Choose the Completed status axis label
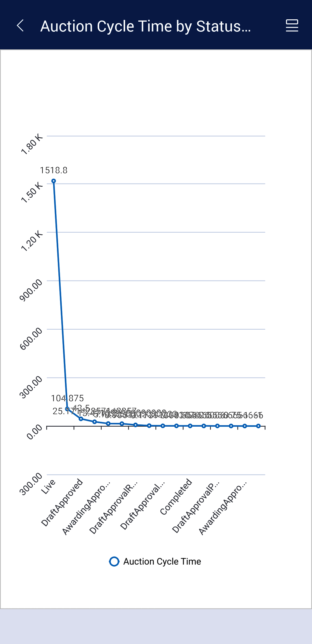The image size is (312, 644). coord(176,496)
